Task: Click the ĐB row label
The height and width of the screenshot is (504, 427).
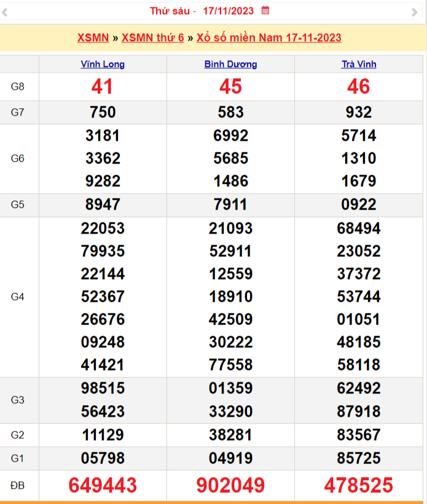Action: click(18, 485)
